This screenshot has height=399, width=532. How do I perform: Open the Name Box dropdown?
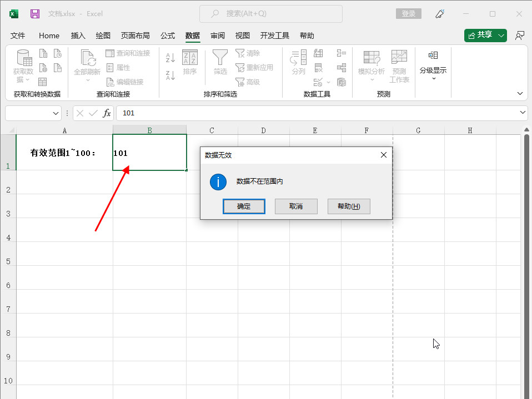tap(56, 113)
